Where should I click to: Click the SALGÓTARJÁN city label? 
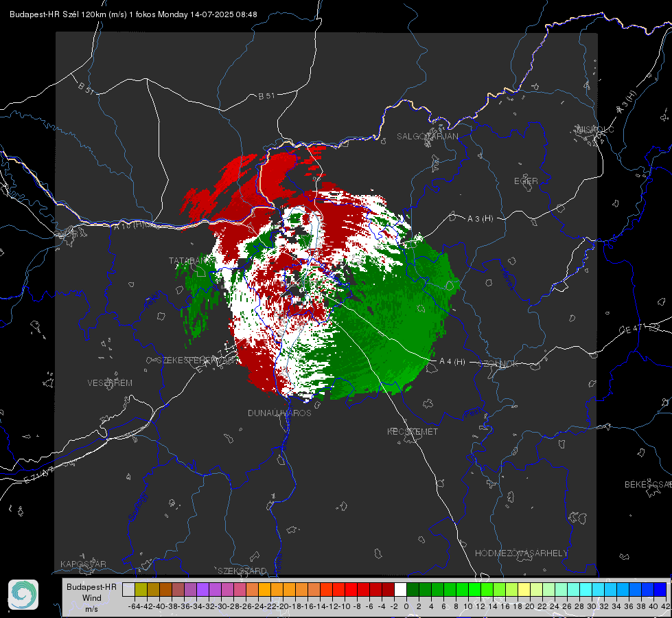coord(427,137)
